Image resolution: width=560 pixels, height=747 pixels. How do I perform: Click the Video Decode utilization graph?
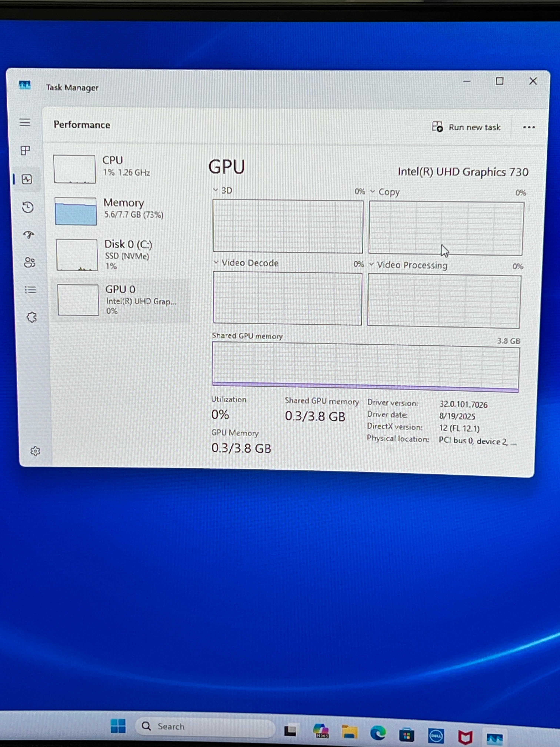click(x=287, y=299)
